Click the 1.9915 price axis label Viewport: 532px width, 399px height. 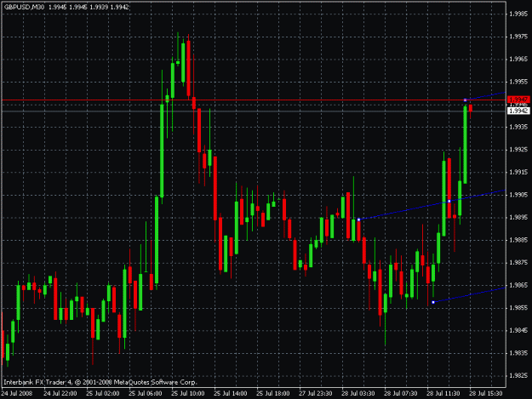(x=518, y=172)
